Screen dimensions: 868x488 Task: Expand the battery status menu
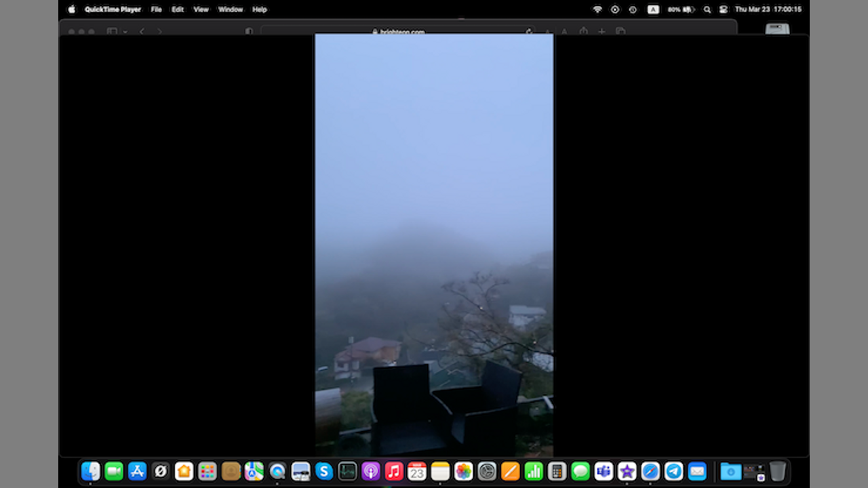click(681, 9)
